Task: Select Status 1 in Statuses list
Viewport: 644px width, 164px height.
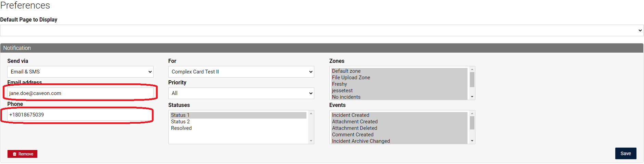Action: [x=238, y=115]
